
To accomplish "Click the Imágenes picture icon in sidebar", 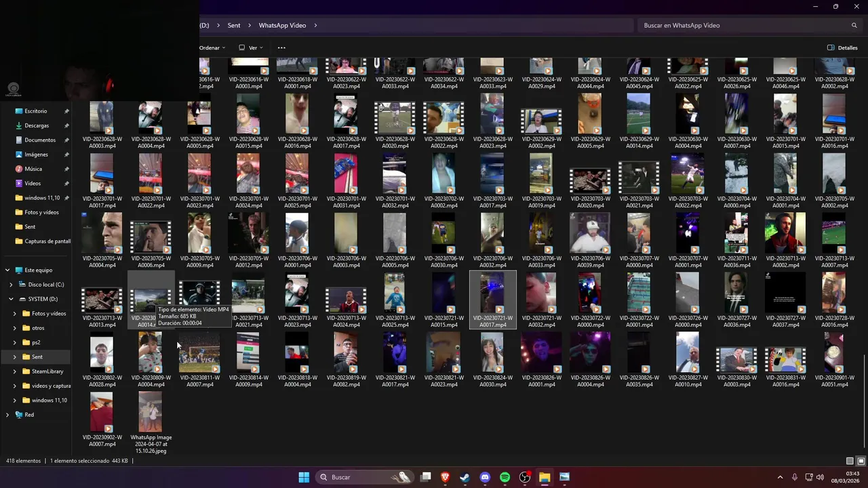I will pyautogui.click(x=19, y=155).
